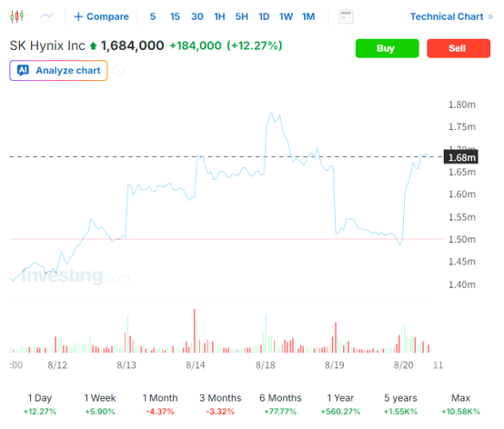Choose the 1H interval

tap(219, 16)
